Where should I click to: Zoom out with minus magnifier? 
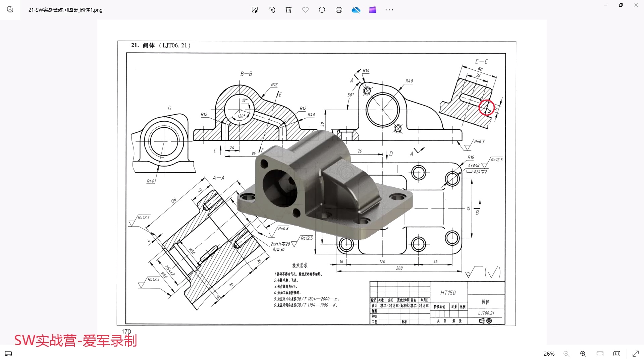tap(567, 354)
